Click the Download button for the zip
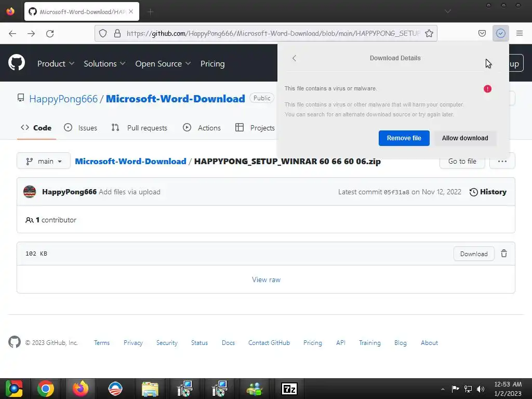 474,254
